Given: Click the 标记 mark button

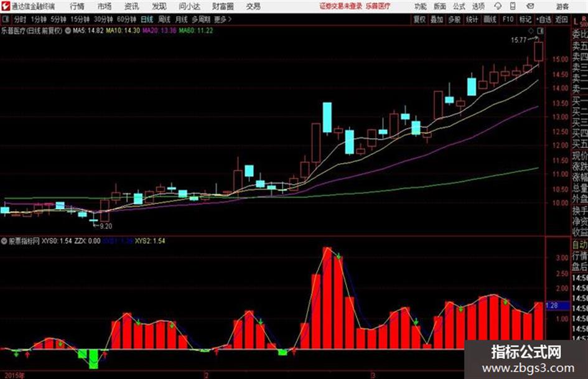Looking at the screenshot, I should [525, 19].
